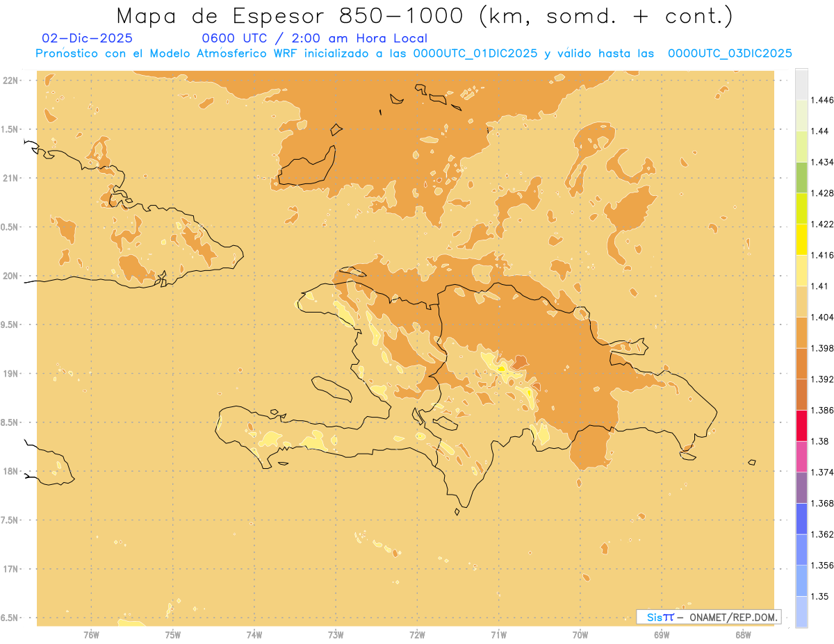Pick the orange swatch between 1.404 and 1.398

pyautogui.click(x=801, y=333)
